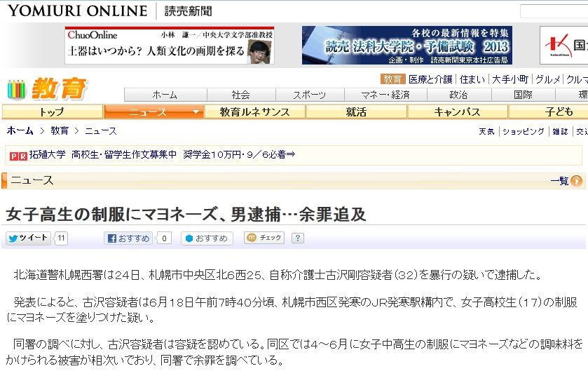Click the paragraph starting 北海道警札幌西署は24日

pyautogui.click(x=278, y=275)
